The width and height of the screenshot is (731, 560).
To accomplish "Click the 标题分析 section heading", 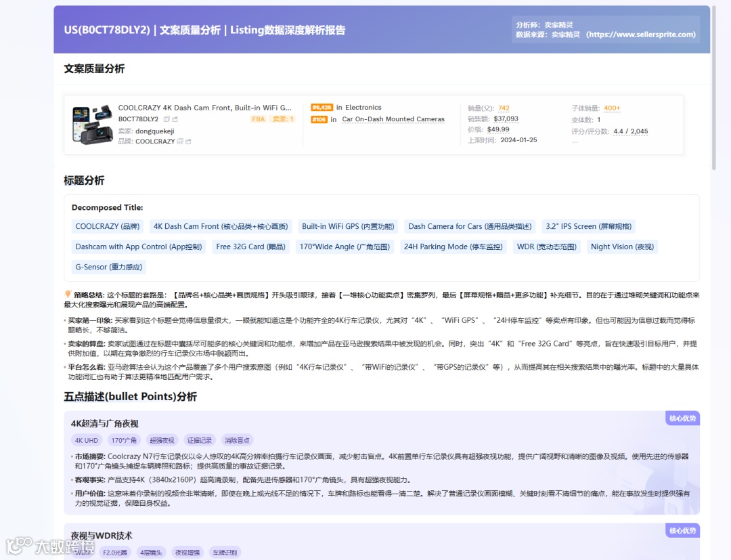I will coord(84,180).
